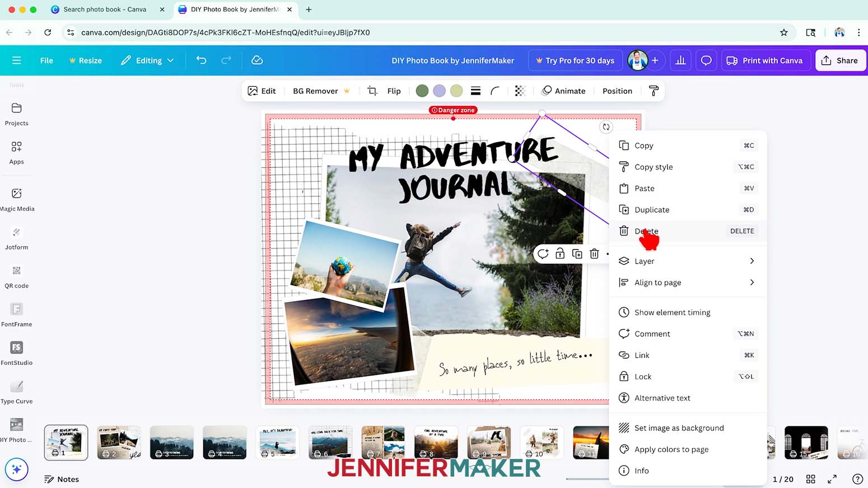This screenshot has height=488, width=868.
Task: Open the border style lines icon
Action: click(475, 91)
